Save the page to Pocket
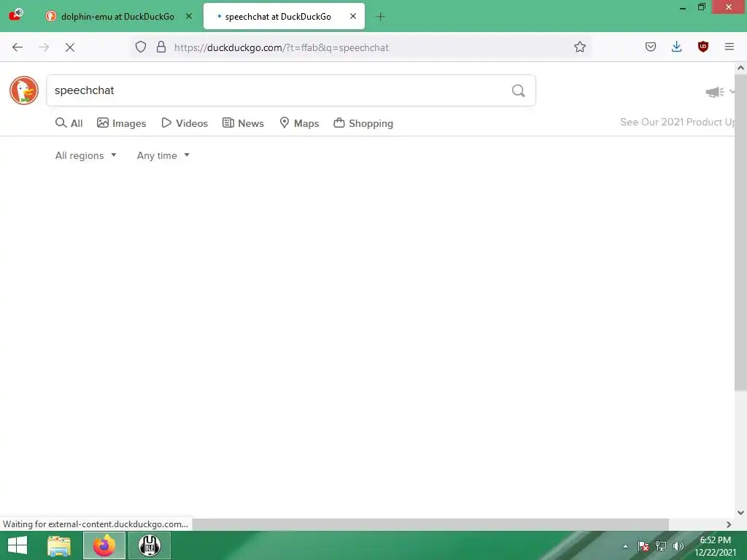 651,47
